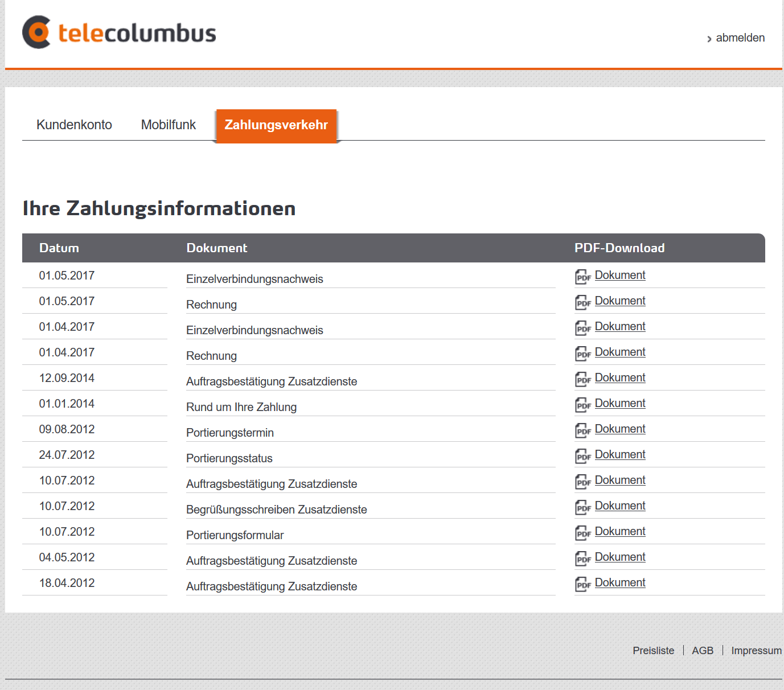Image resolution: width=784 pixels, height=690 pixels.
Task: Click the Tele Columbus logo
Action: point(119,32)
